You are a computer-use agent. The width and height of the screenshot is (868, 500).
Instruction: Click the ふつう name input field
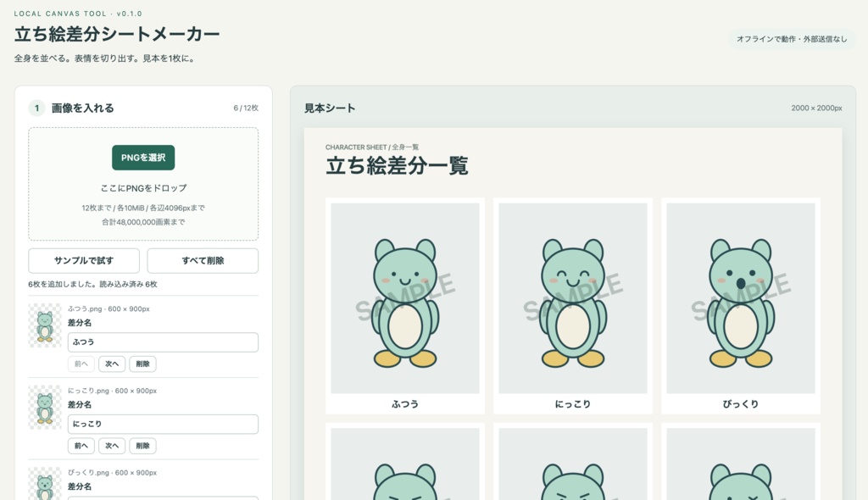pos(163,342)
